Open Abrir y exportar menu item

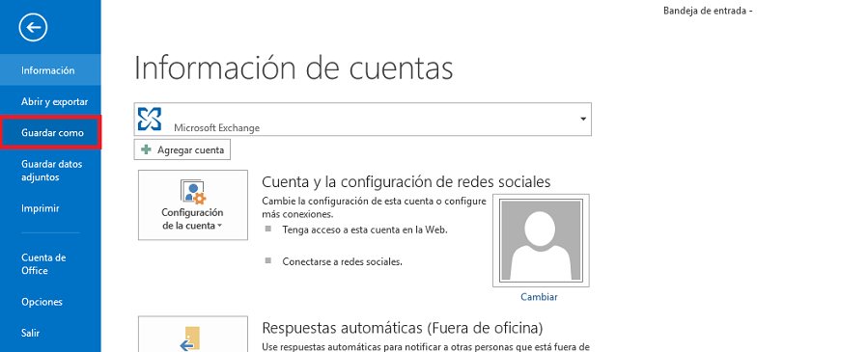(50, 101)
